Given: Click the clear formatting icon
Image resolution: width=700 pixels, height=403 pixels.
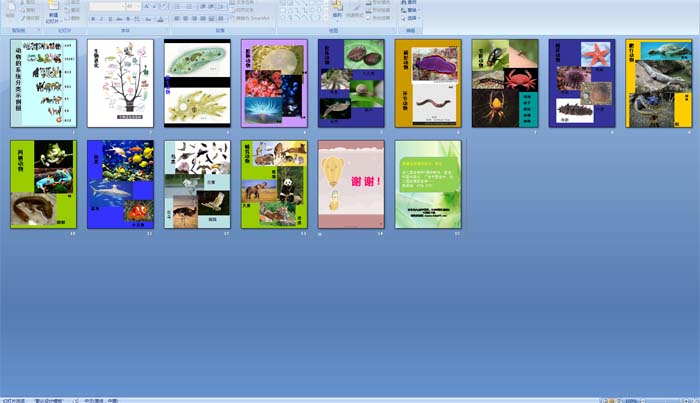Looking at the screenshot, I should 164,6.
